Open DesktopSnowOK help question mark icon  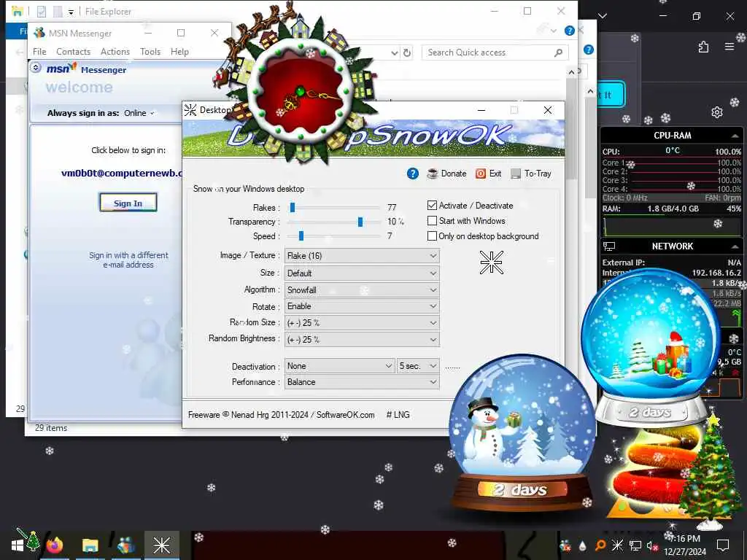coord(413,174)
